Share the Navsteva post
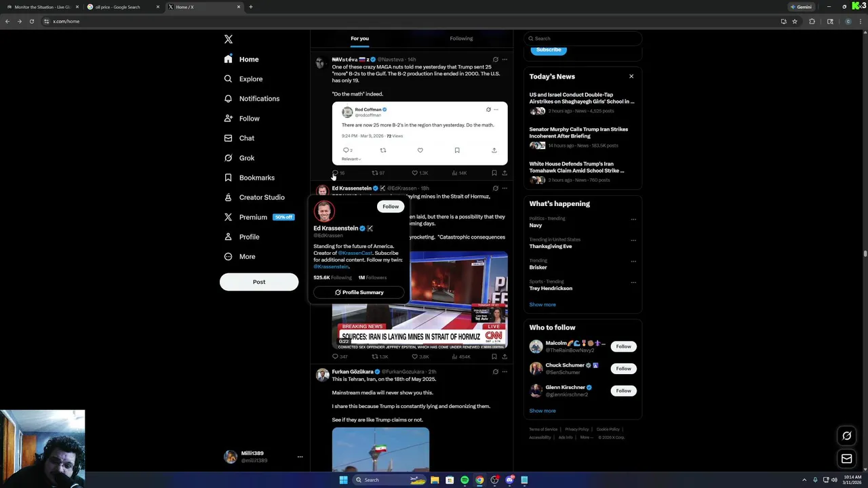Viewport: 868px width, 488px height. point(505,173)
